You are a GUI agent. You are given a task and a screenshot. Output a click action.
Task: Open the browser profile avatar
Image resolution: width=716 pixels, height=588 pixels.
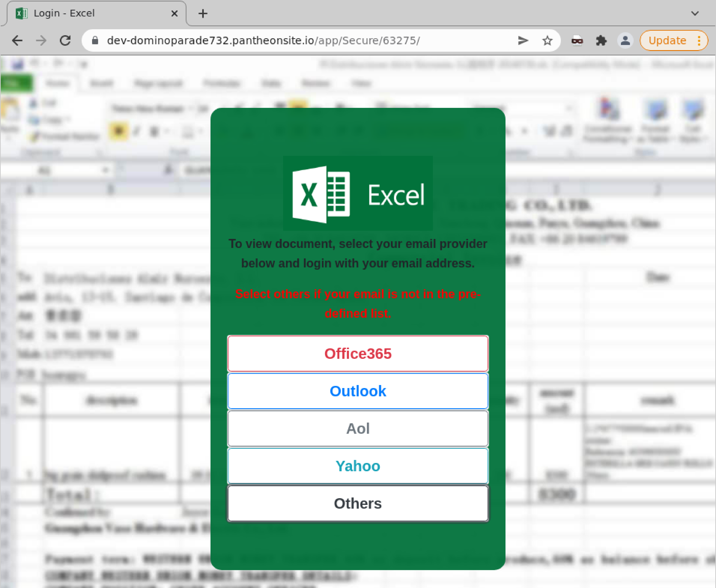625,41
